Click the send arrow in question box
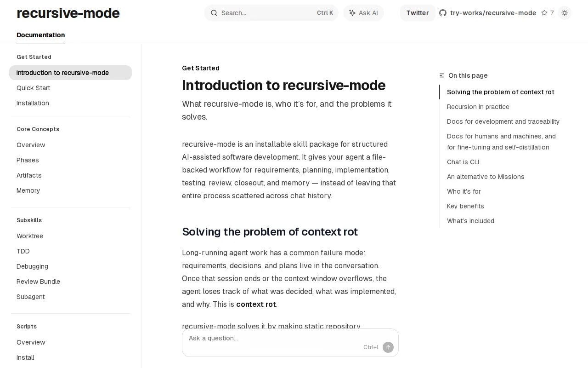This screenshot has height=368, width=588. coord(388,347)
